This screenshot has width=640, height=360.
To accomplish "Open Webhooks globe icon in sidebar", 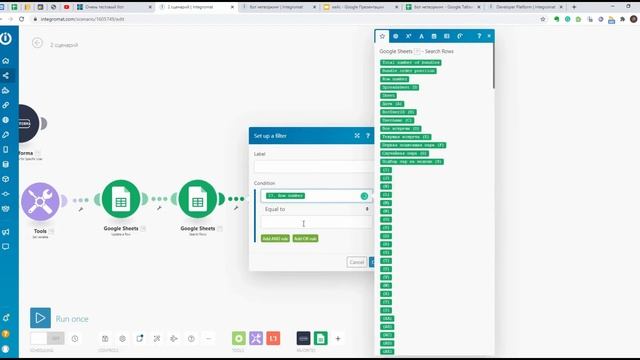I will [6, 120].
